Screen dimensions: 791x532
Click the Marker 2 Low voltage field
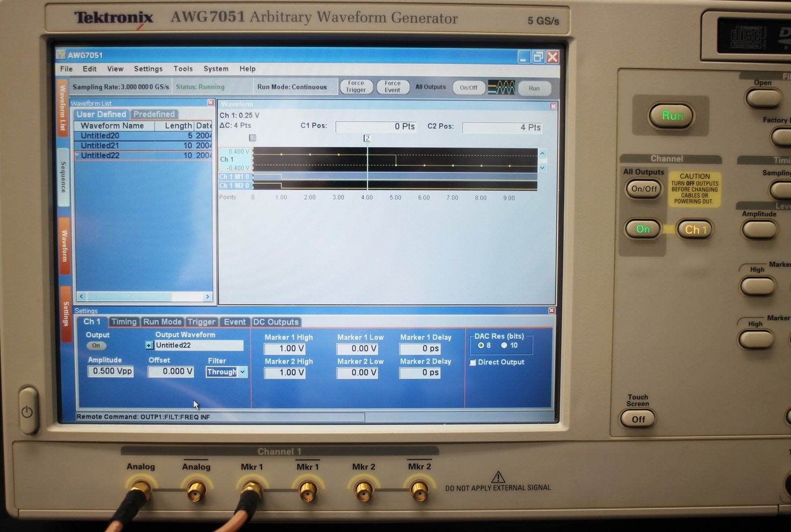tap(357, 373)
